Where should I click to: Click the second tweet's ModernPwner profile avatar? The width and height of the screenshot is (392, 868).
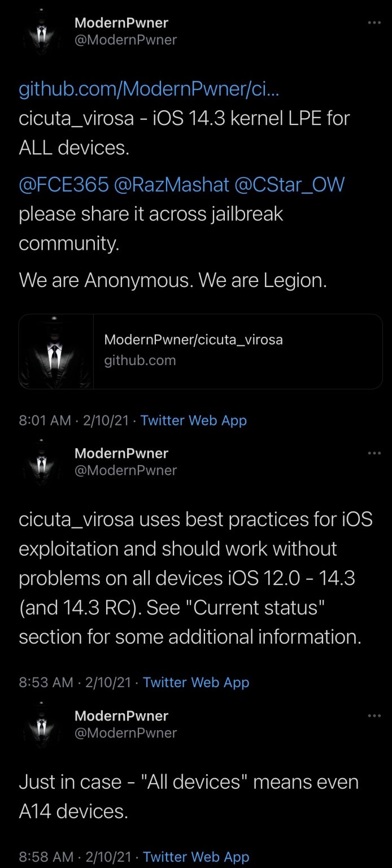click(41, 462)
